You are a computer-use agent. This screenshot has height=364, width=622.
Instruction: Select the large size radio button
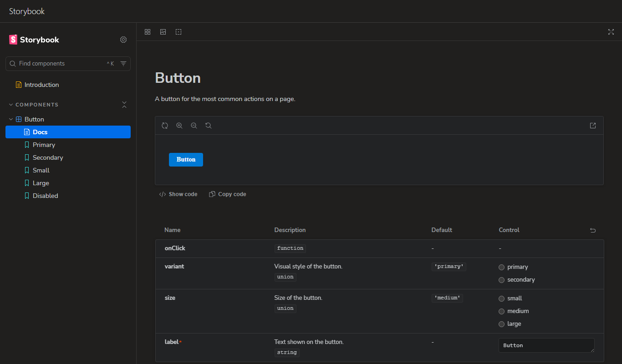pyautogui.click(x=502, y=324)
